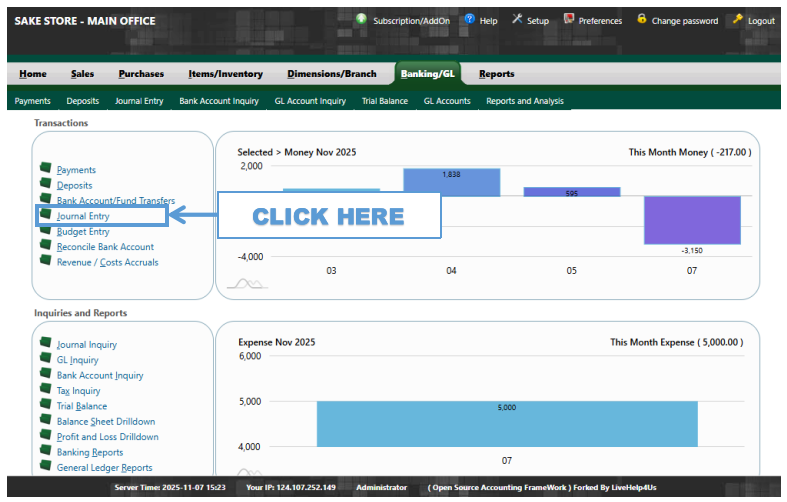This screenshot has height=502, width=787.
Task: Click the green icon beside Journal Inquiry
Action: click(45, 343)
